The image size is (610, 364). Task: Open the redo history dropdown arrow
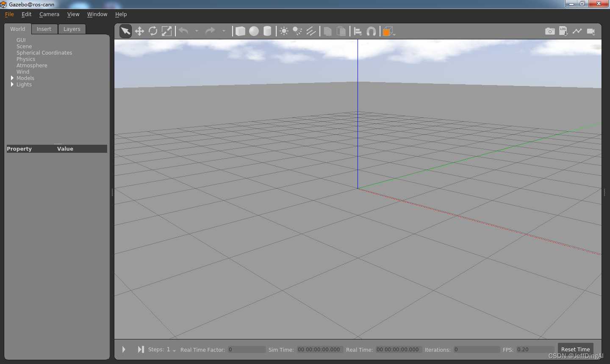(x=224, y=31)
